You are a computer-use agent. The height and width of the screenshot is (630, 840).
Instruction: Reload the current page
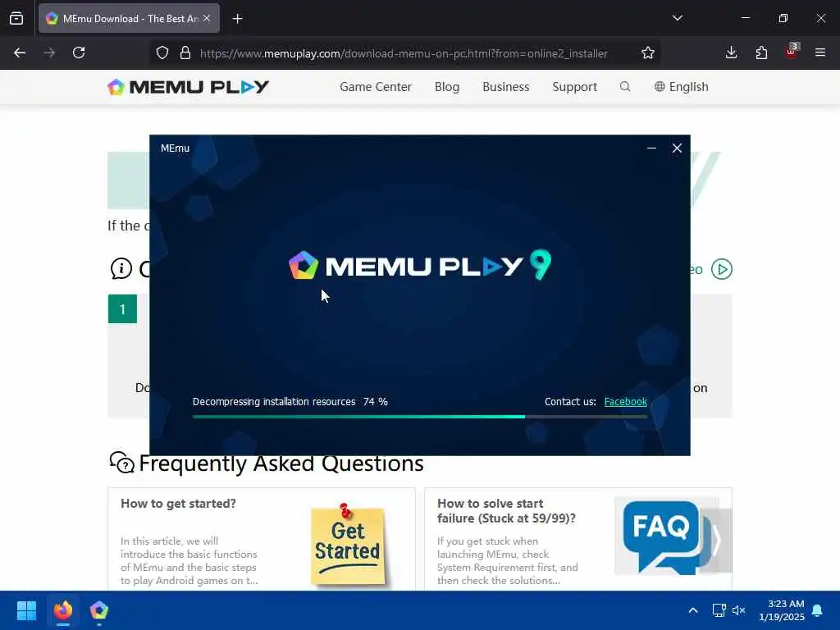pos(79,52)
